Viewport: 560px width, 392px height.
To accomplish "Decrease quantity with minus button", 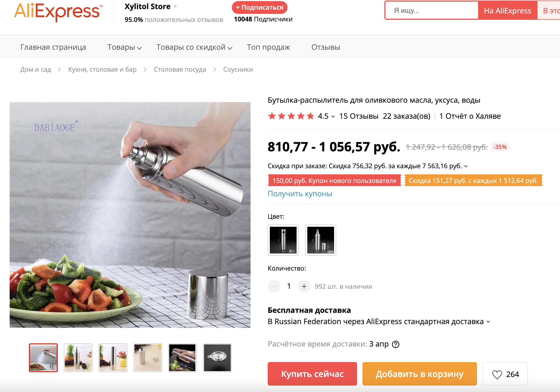I will [x=274, y=286].
